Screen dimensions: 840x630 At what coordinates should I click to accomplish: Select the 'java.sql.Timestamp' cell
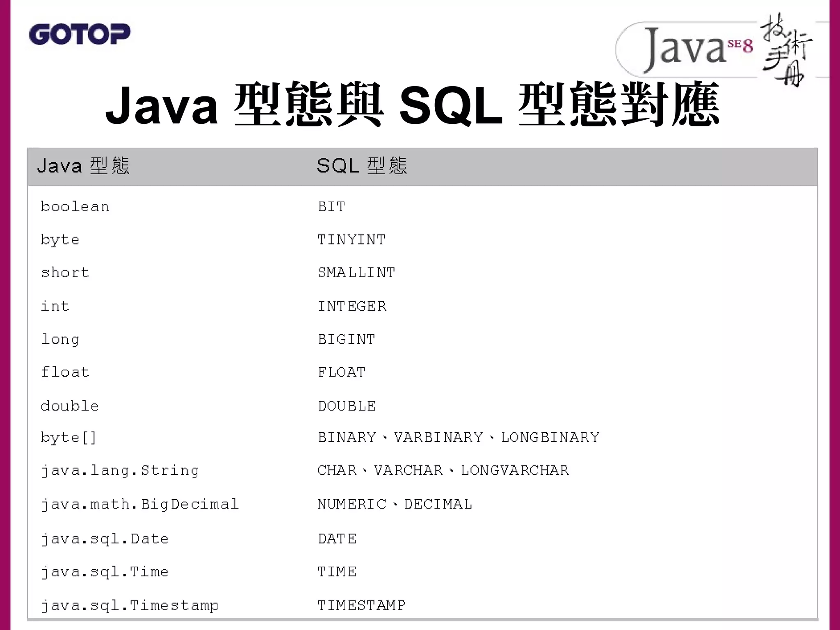tap(130, 605)
